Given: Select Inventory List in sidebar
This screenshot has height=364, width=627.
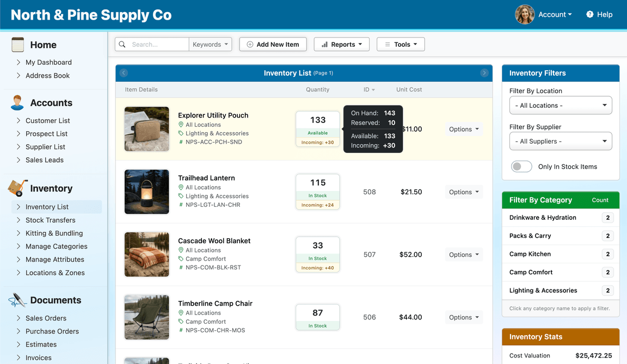Looking at the screenshot, I should click(57, 207).
